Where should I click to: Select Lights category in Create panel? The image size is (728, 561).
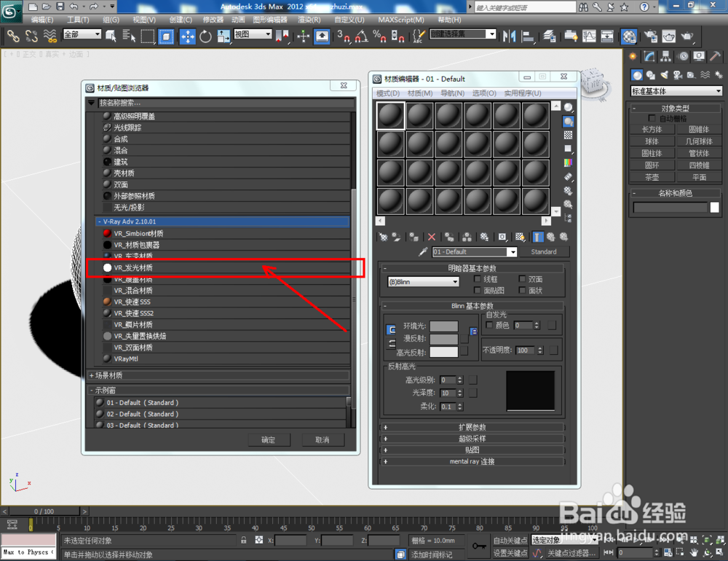point(665,75)
